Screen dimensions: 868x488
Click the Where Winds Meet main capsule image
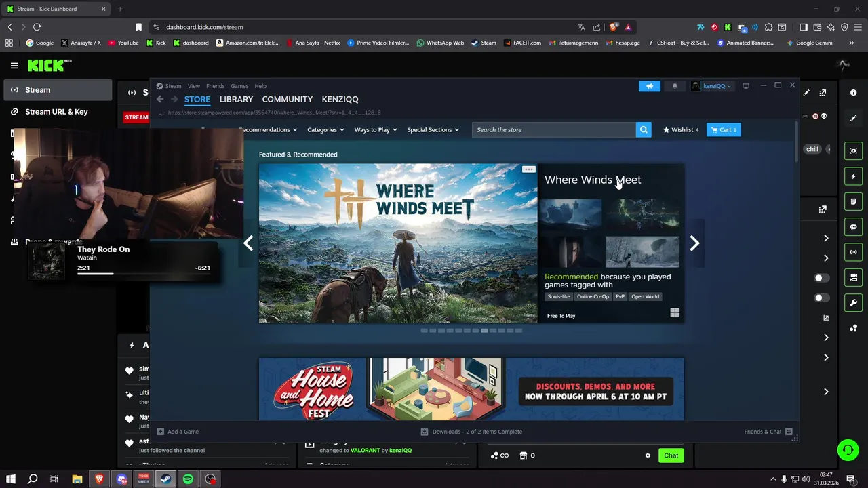(398, 243)
